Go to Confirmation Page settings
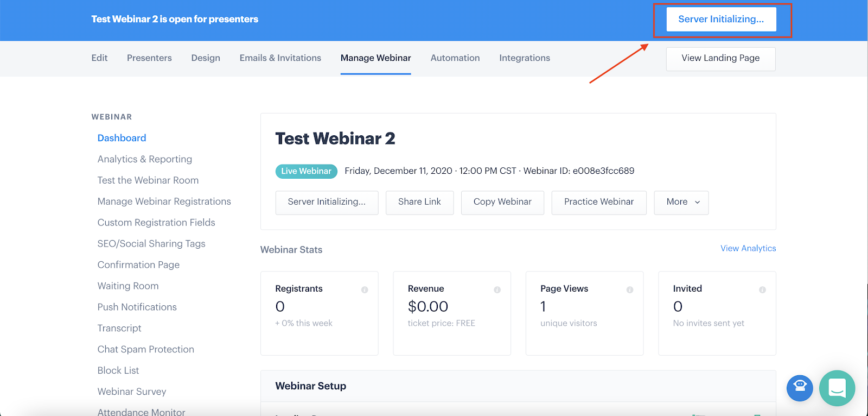The height and width of the screenshot is (416, 868). [x=138, y=265]
